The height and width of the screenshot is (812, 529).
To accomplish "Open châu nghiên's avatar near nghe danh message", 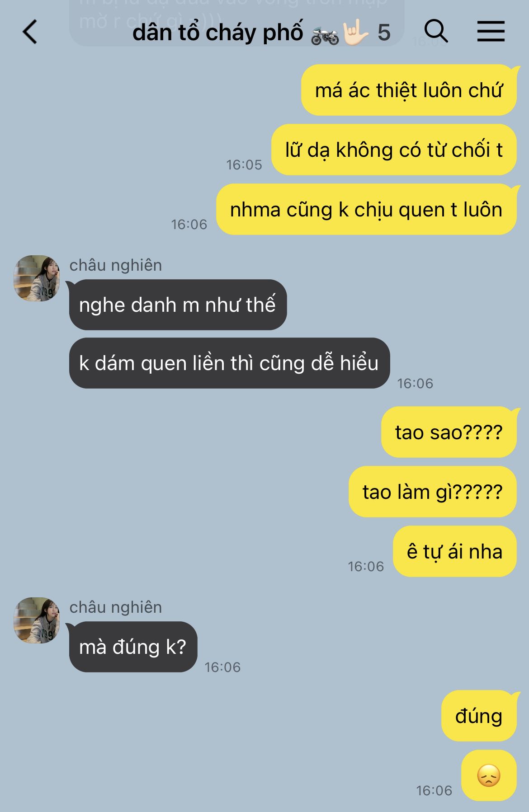I will [x=37, y=278].
